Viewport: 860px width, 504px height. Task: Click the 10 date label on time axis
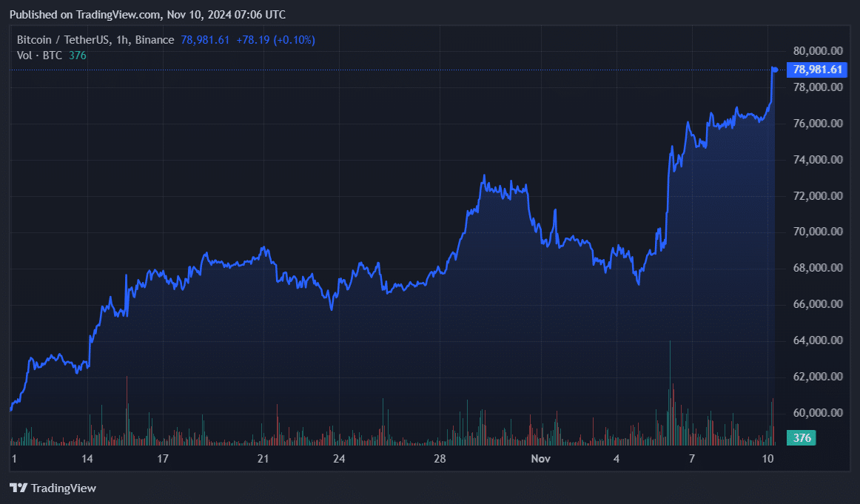click(768, 459)
